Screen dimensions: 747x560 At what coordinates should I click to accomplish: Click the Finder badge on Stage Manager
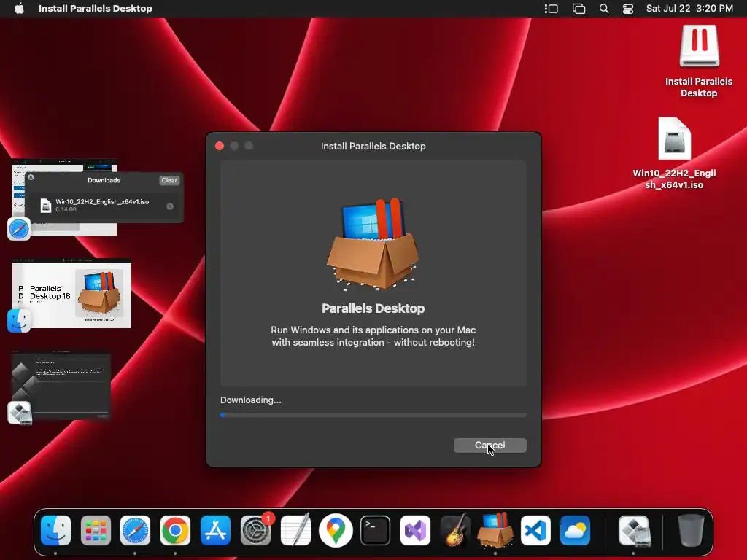(19, 321)
